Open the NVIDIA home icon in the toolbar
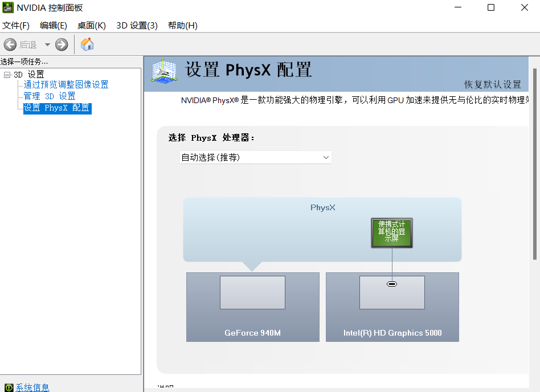The height and width of the screenshot is (392, 540). [87, 44]
